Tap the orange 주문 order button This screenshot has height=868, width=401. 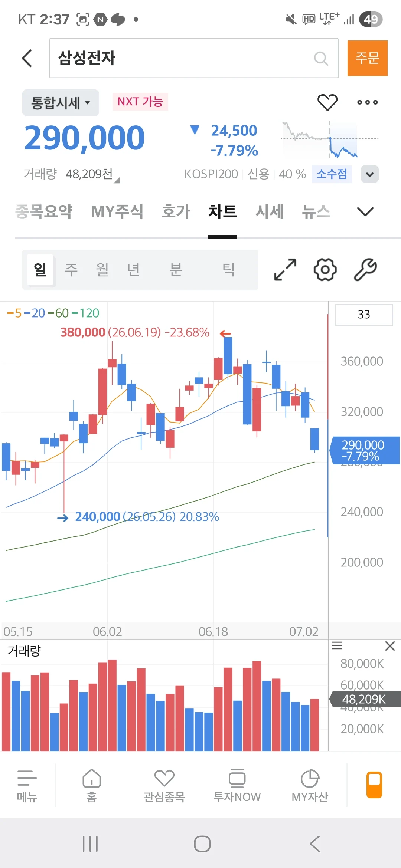click(368, 58)
